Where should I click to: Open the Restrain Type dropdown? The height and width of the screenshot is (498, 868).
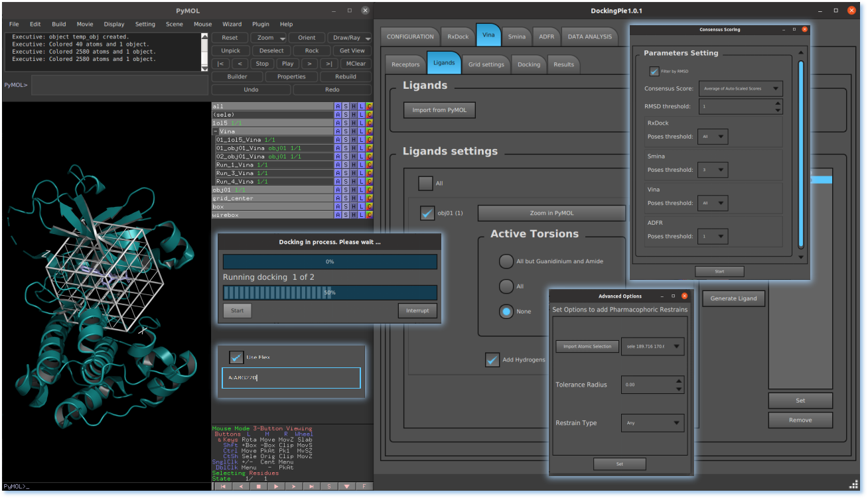coord(652,422)
